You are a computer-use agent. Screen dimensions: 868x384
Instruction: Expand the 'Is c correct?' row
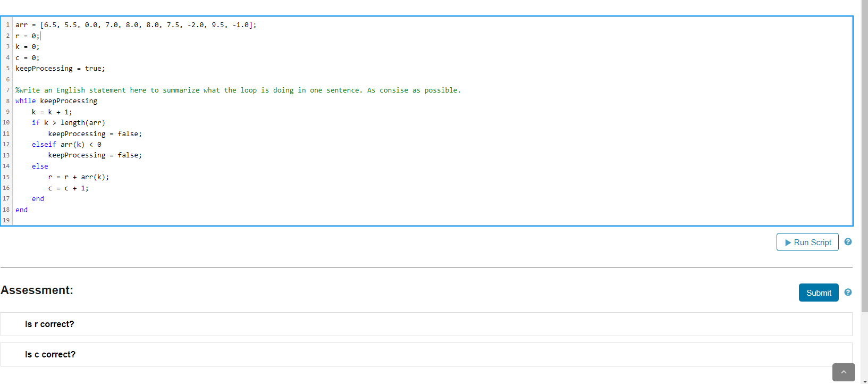[426, 354]
